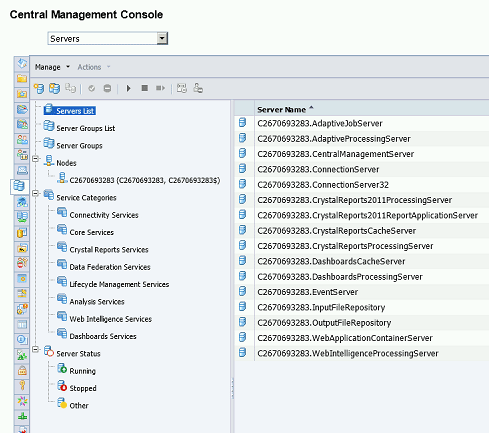Open the blue circular badge sidebar icon
489x433 pixels.
point(22,340)
